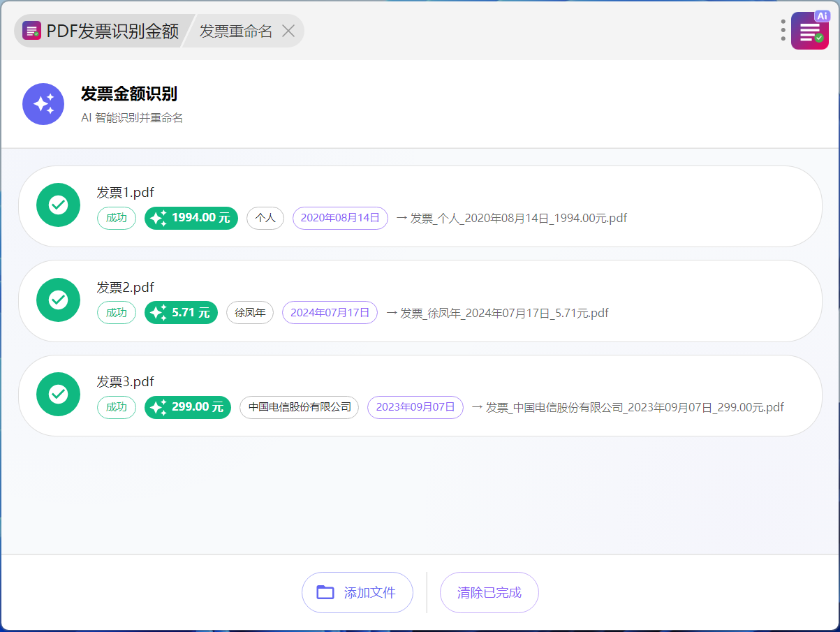Click the 2020年08月14日 date tag
This screenshot has height=632, width=840.
pos(339,218)
